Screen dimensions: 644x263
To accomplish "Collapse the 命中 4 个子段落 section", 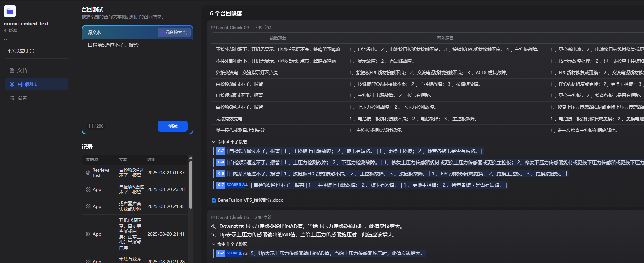I will [229, 142].
